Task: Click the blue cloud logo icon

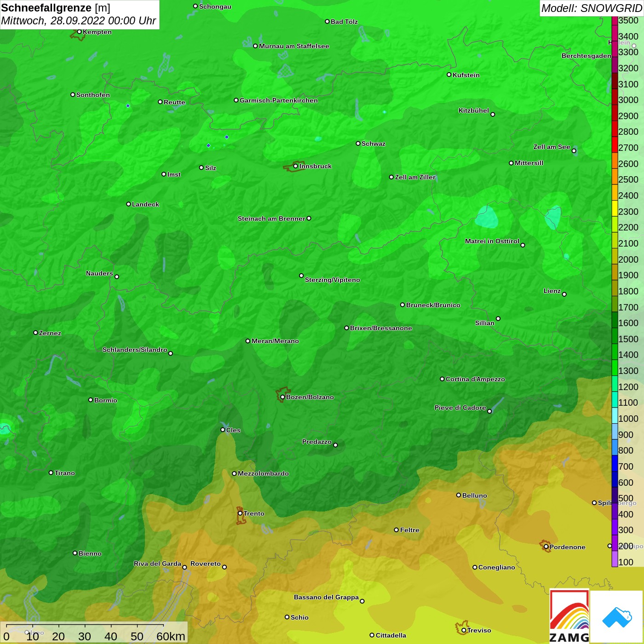Action: click(617, 617)
